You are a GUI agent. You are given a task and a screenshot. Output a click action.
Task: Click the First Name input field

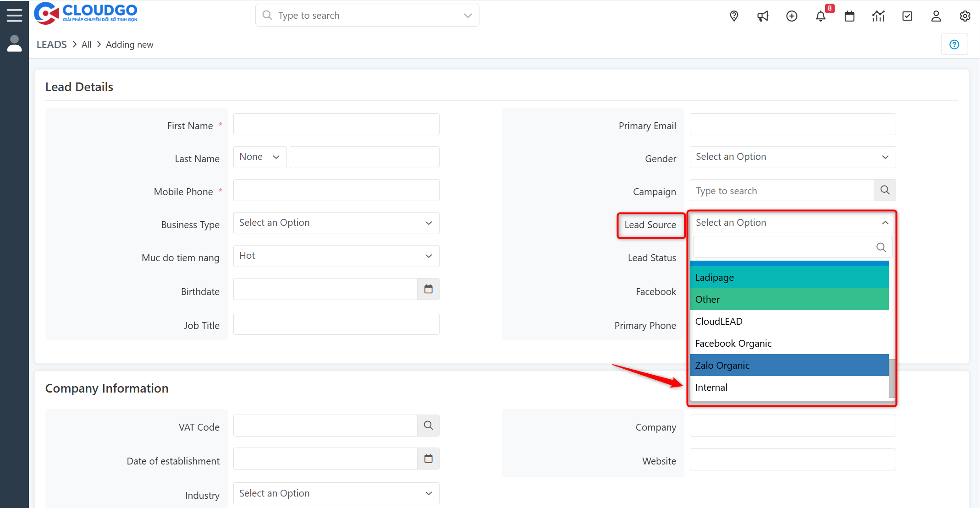(x=336, y=124)
